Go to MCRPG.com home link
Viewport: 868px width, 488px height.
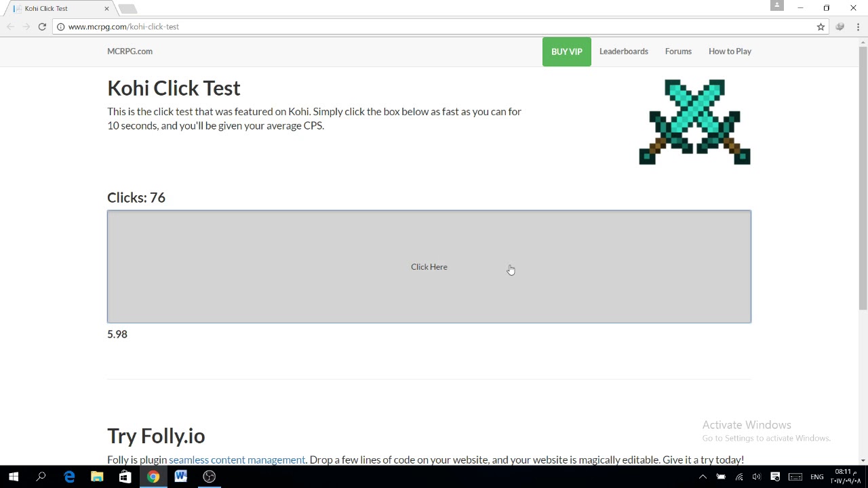(x=130, y=52)
